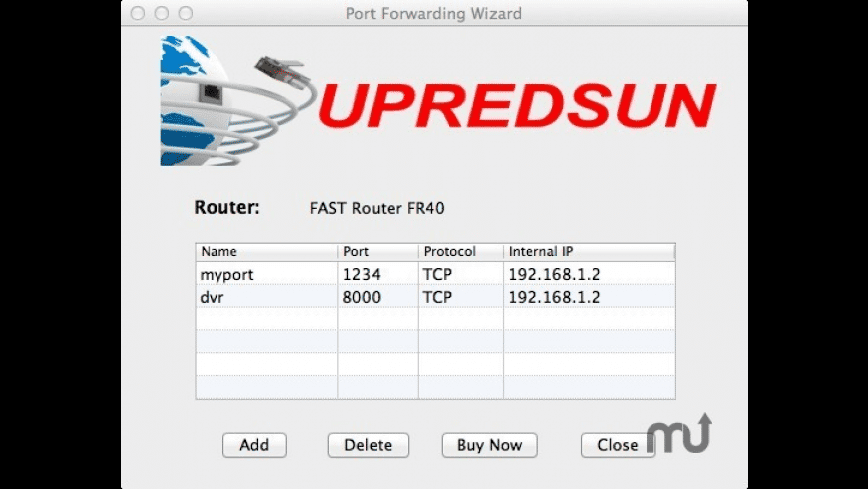The image size is (868, 489).
Task: Close the window with the leftmost title bar button
Action: [x=138, y=13]
